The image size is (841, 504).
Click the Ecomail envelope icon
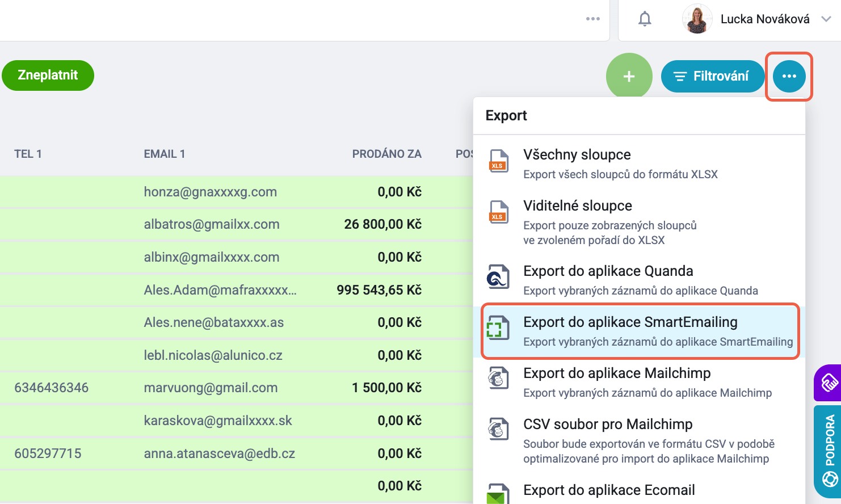[x=498, y=493]
